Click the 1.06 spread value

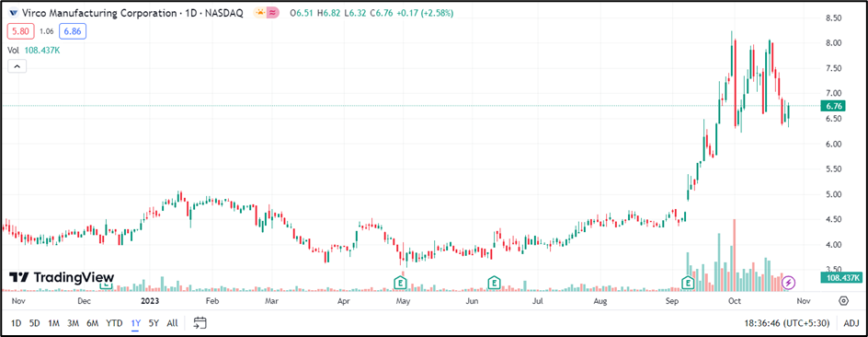click(x=46, y=31)
